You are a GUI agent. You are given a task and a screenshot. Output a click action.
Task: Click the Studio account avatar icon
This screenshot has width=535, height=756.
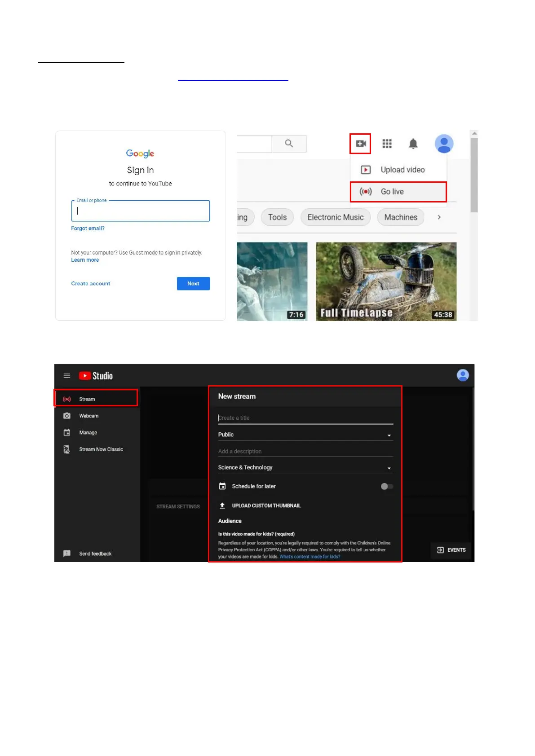coord(462,375)
